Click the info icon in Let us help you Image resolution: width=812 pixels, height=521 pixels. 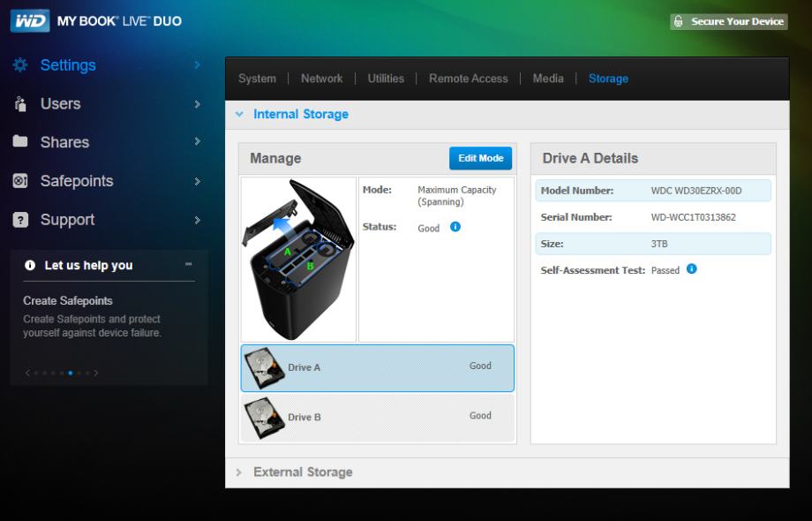click(30, 265)
